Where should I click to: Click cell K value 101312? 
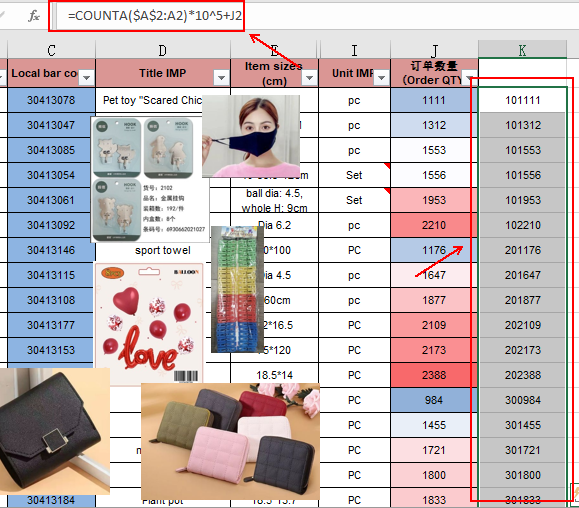pos(523,125)
